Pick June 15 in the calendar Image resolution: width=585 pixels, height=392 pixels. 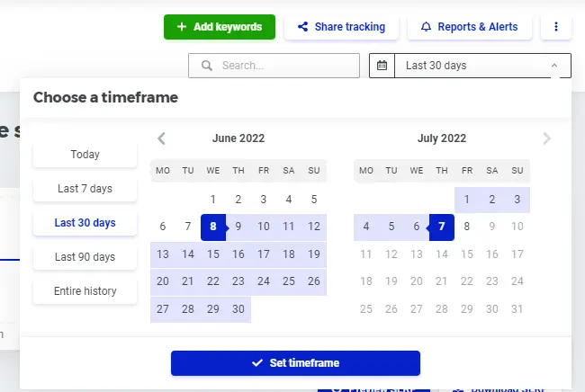point(213,254)
